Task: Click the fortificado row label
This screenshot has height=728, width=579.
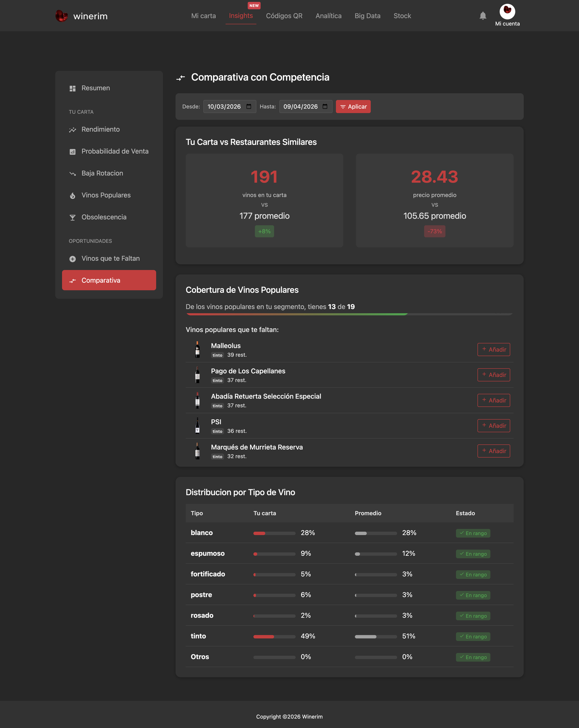Action: (x=208, y=574)
